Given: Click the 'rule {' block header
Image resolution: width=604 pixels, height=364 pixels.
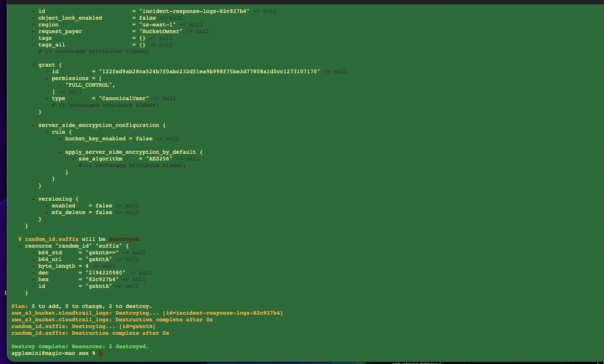Looking at the screenshot, I should (x=62, y=132).
